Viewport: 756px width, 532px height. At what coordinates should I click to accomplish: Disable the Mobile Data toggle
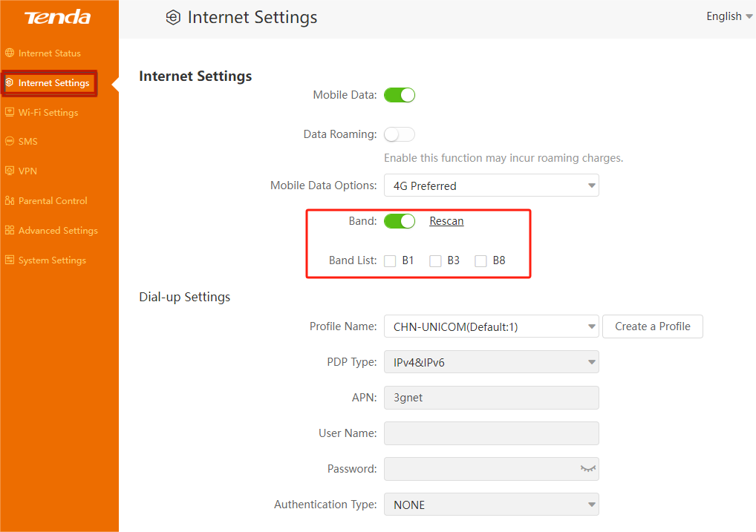(x=400, y=95)
